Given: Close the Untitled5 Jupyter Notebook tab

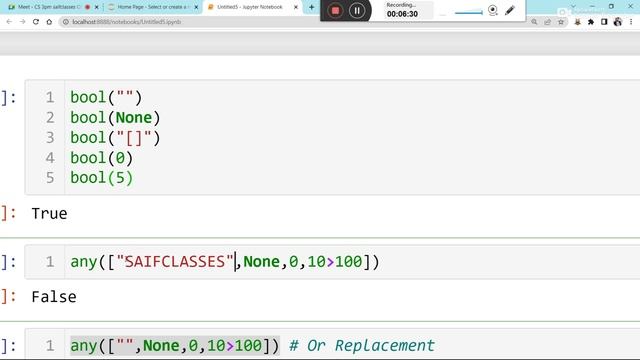Looking at the screenshot, I should [x=296, y=7].
